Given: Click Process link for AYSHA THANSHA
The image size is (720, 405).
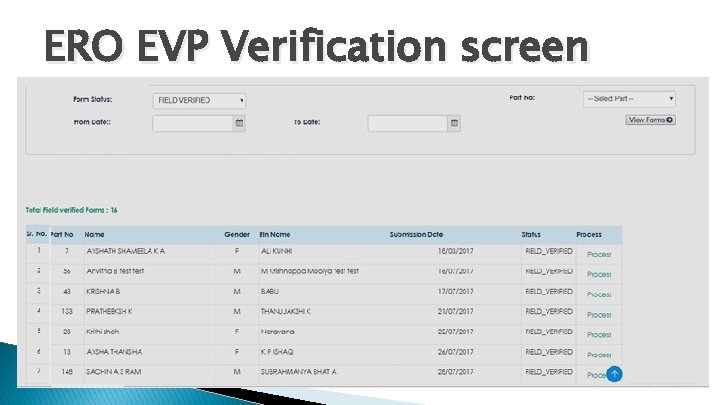Looking at the screenshot, I should point(599,355).
